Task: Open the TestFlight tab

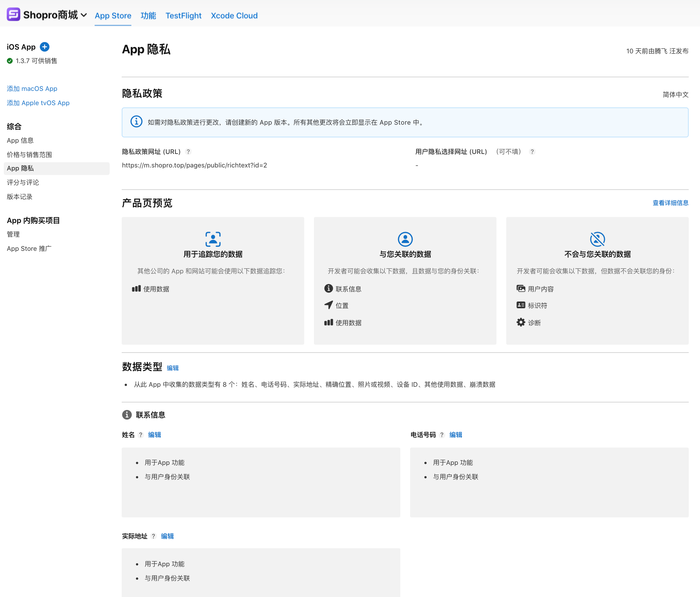Action: (x=183, y=16)
